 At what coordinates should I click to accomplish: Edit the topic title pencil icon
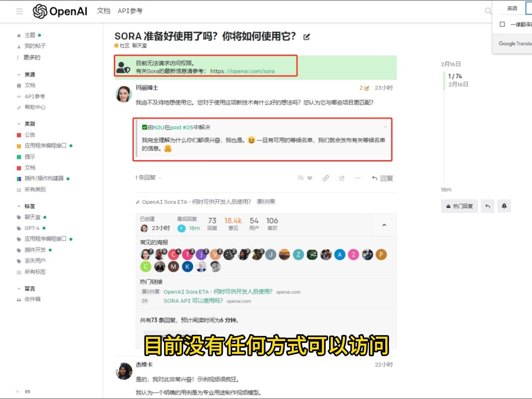tap(307, 37)
